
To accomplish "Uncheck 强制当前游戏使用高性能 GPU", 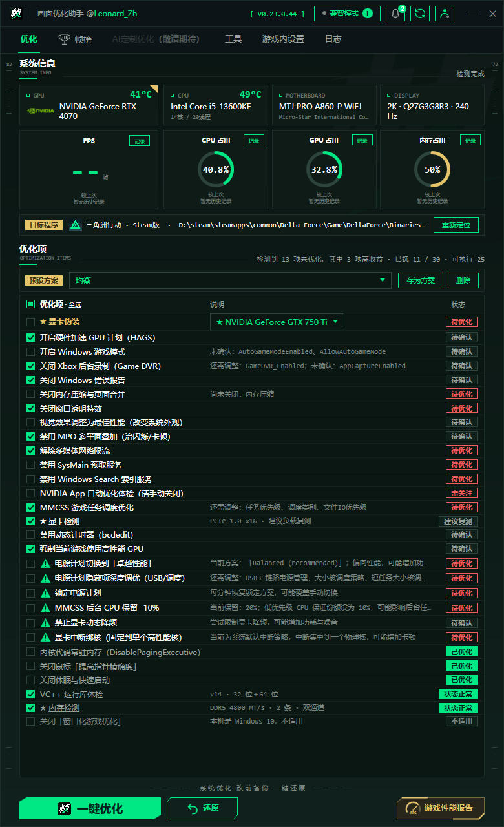I will (30, 549).
